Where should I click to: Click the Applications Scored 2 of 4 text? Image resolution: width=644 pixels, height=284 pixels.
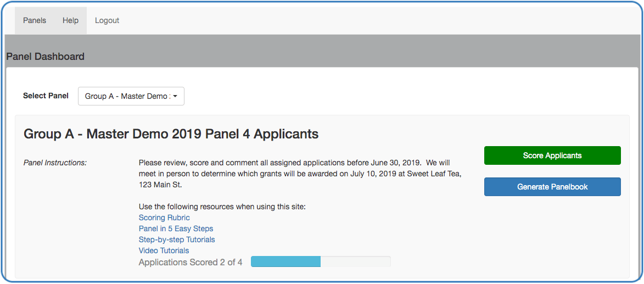point(191,262)
